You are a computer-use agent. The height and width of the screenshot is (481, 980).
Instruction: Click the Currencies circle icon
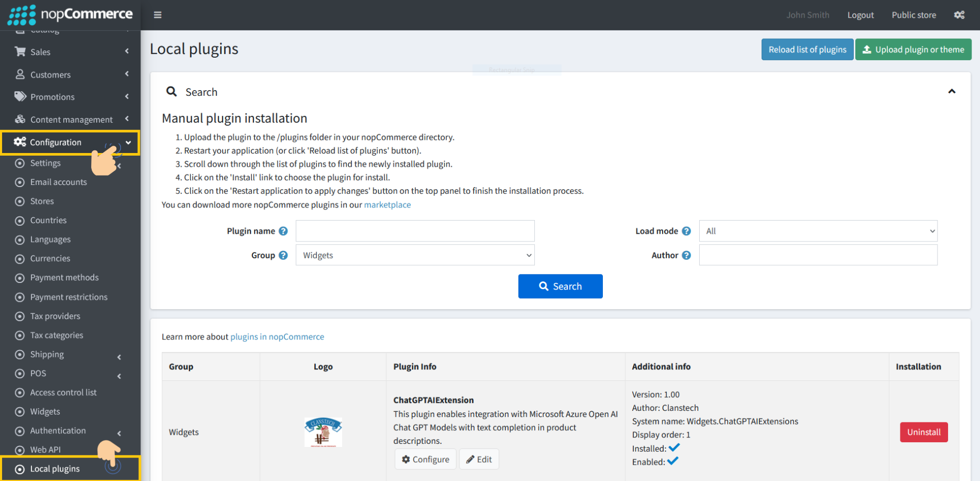(20, 259)
